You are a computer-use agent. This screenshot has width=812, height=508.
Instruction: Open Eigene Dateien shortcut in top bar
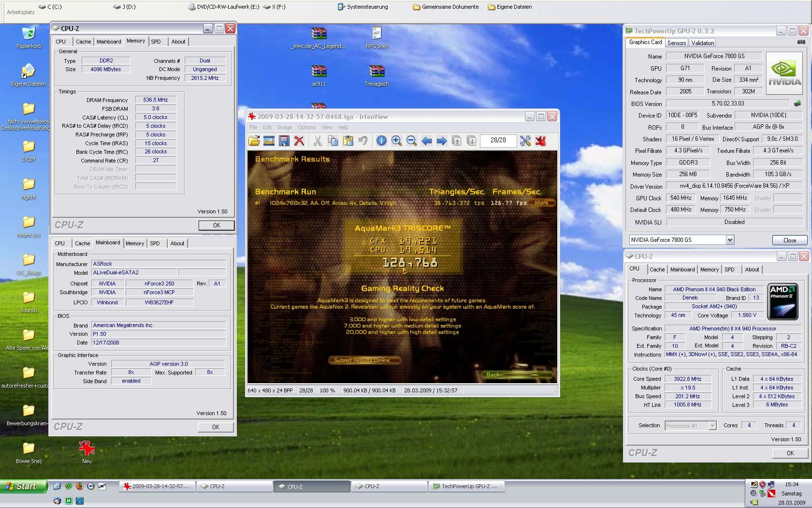tap(510, 7)
